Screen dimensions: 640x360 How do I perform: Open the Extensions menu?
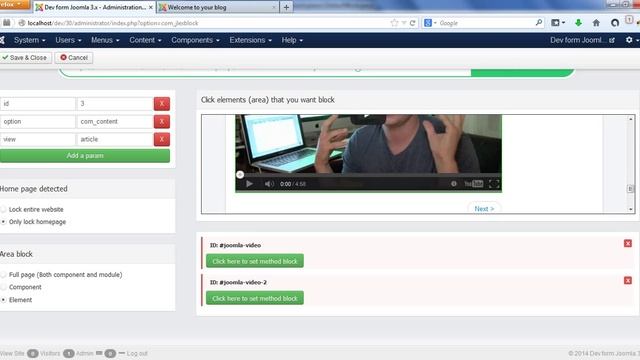point(250,40)
